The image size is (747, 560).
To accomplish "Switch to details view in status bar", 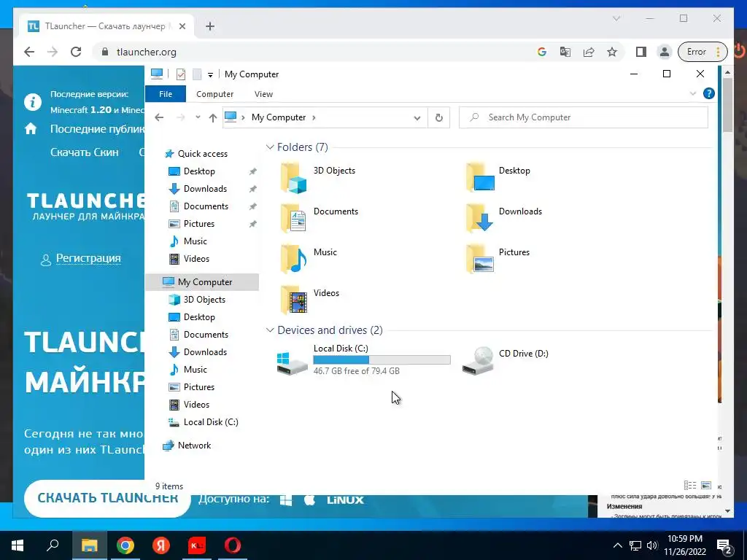I will [x=690, y=485].
